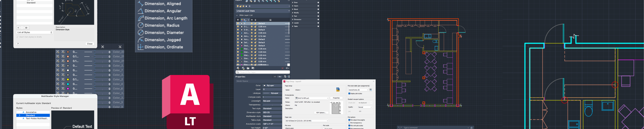Open the gear options in Dimension Style dialog
The height and width of the screenshot is (129, 644).
pyautogui.click(x=27, y=28)
